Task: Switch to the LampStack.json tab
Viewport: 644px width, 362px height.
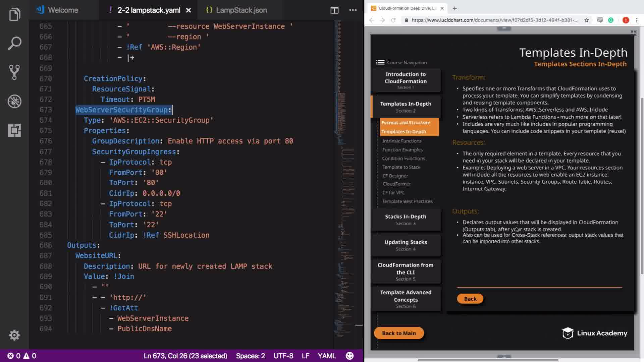Action: [241, 10]
